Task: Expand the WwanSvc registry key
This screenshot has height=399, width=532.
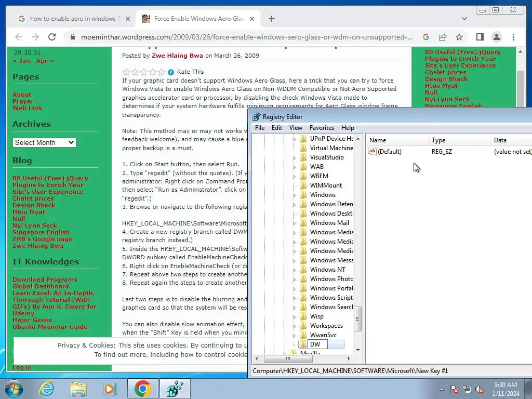Action: (294, 336)
